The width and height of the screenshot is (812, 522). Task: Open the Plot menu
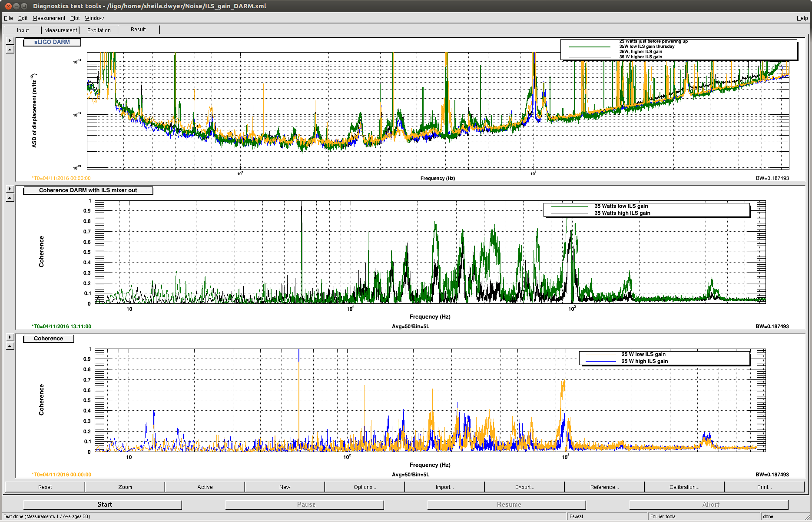(75, 18)
